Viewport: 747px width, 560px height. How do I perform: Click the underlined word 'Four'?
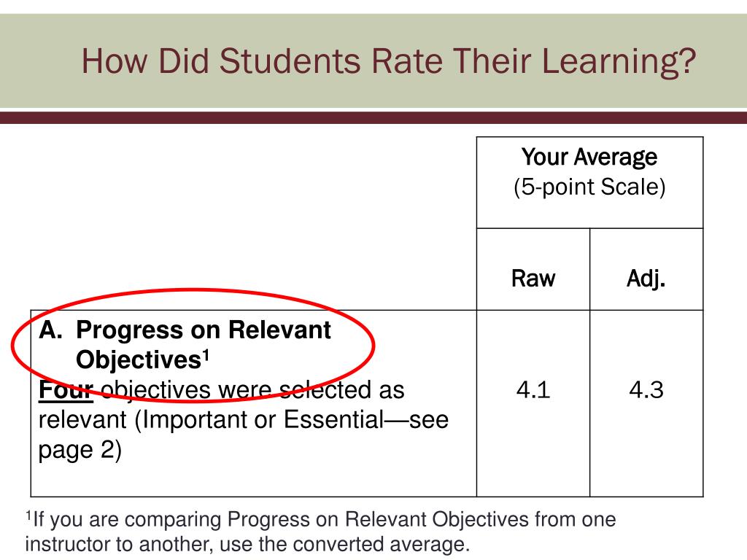pyautogui.click(x=66, y=390)
